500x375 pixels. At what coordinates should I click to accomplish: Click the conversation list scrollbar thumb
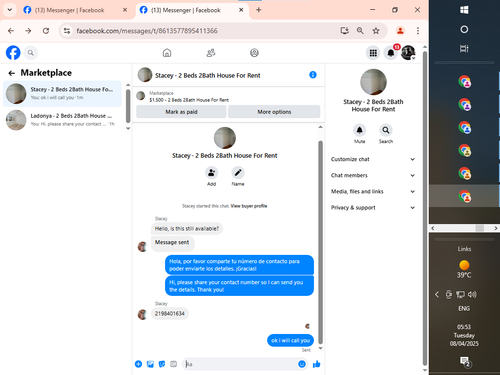pyautogui.click(x=128, y=106)
